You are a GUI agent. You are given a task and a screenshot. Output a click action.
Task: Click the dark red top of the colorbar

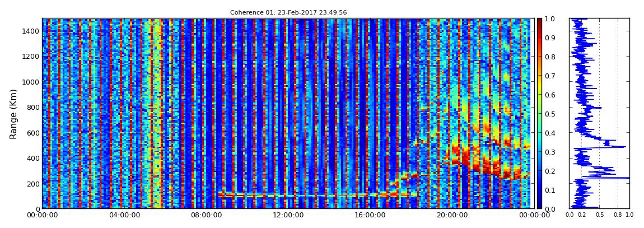pos(539,22)
